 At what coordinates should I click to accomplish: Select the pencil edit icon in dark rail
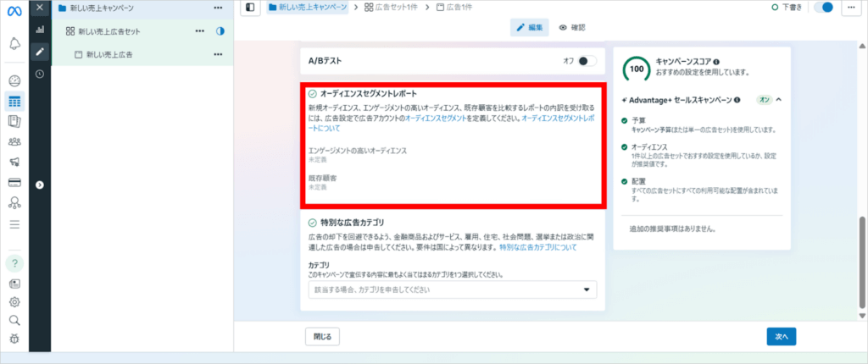point(39,52)
